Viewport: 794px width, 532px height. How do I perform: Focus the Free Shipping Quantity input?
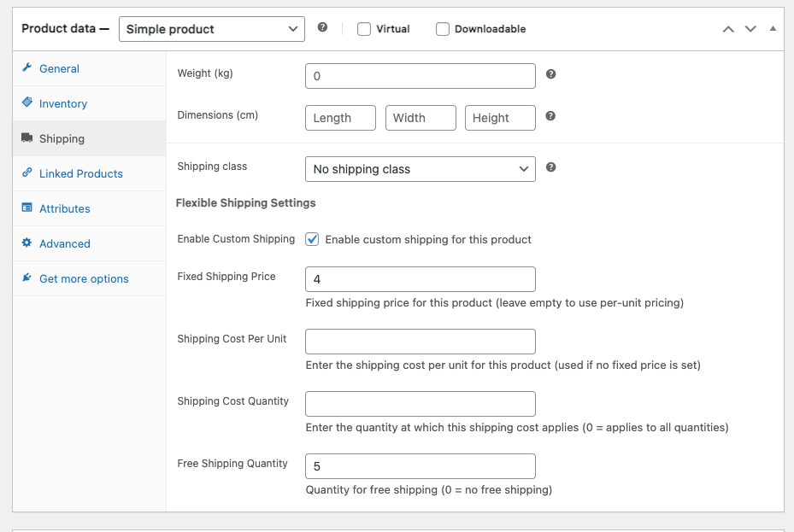(x=420, y=466)
